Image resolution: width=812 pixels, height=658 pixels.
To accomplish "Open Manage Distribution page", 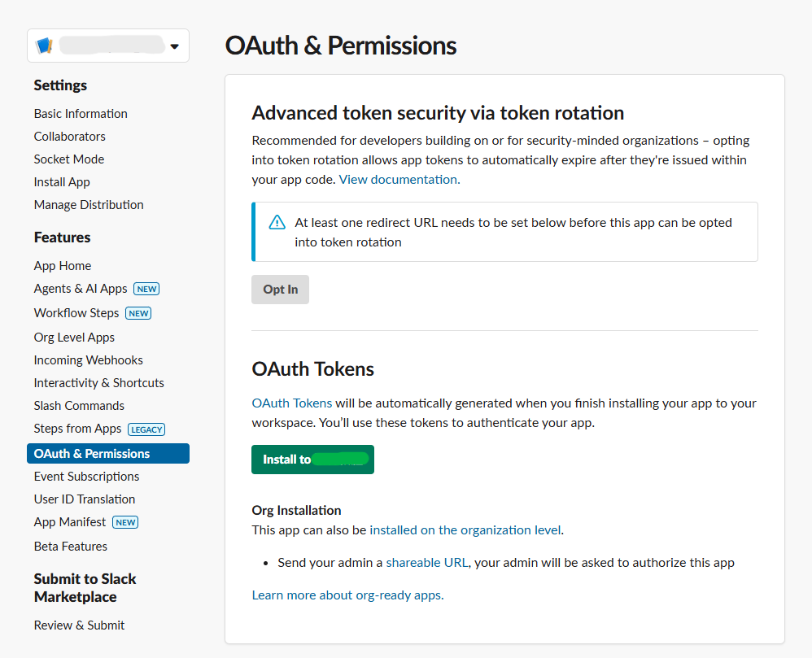I will pos(89,205).
